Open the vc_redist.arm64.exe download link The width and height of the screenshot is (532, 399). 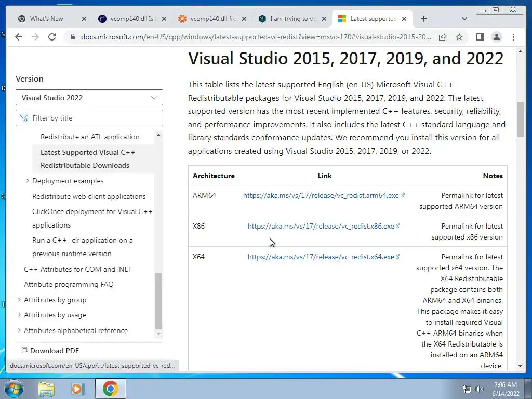pyautogui.click(x=324, y=195)
